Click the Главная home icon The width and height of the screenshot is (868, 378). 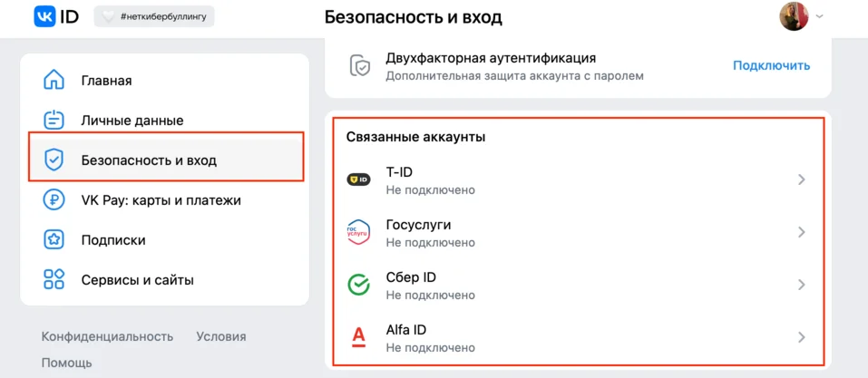(54, 80)
